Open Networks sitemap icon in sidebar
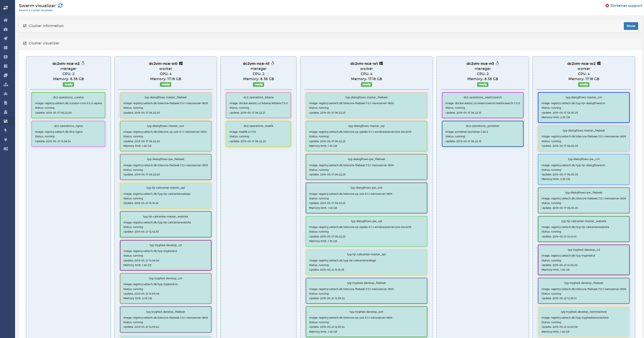 point(6,84)
